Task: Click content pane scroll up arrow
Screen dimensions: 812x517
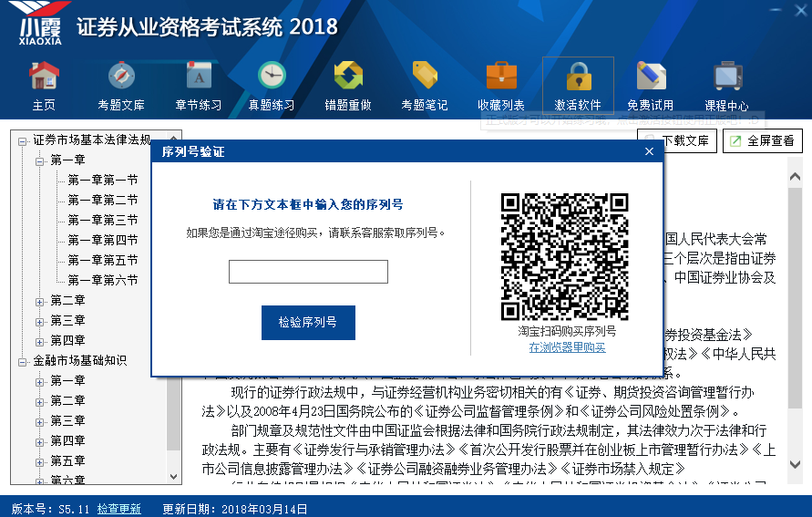Action: pyautogui.click(x=795, y=177)
